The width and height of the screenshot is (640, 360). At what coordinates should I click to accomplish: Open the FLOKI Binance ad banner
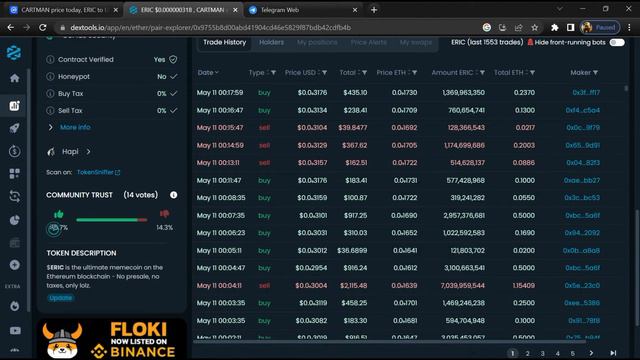click(x=112, y=340)
